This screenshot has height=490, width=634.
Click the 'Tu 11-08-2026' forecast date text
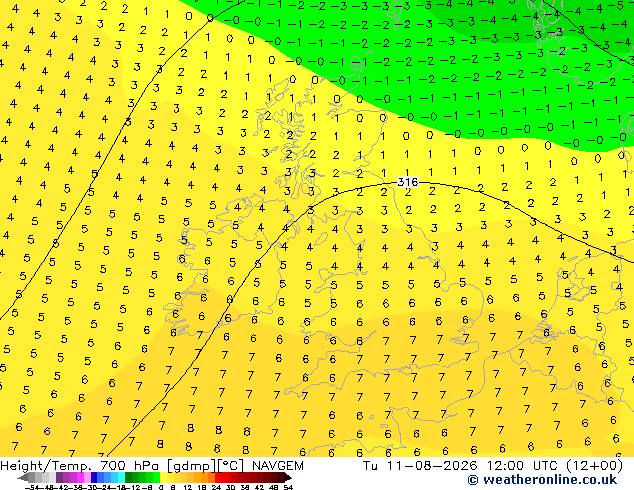pyautogui.click(x=421, y=466)
